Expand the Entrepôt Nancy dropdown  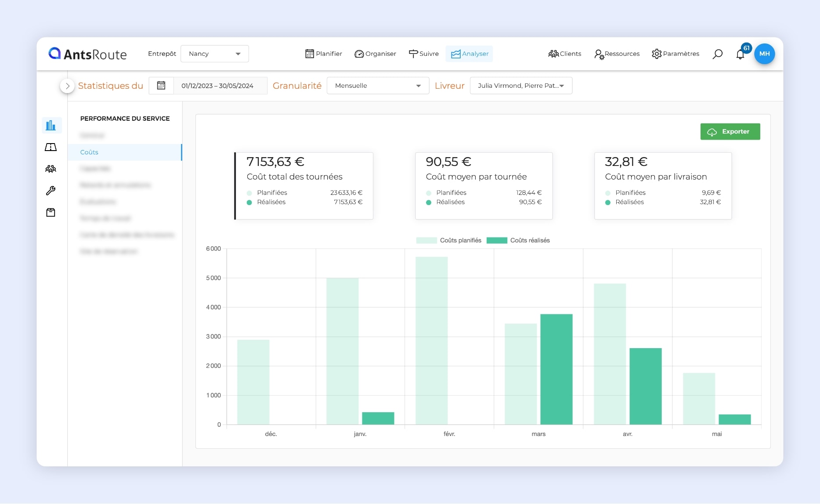215,54
